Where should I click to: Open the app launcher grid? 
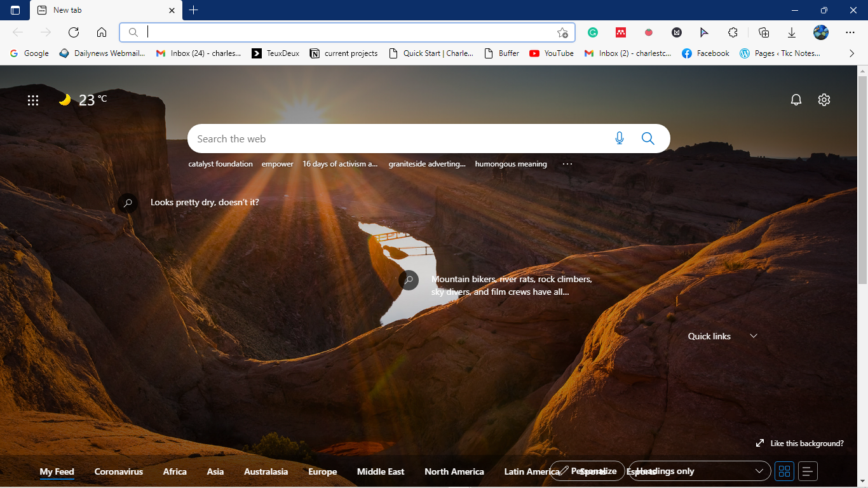33,100
